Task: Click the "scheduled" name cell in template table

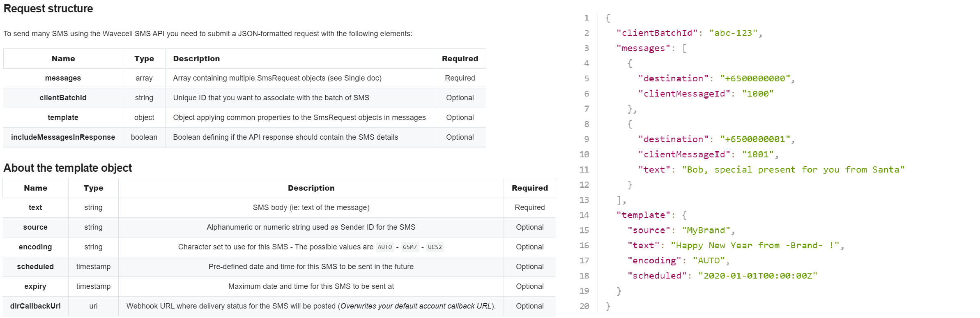Action: [35, 267]
